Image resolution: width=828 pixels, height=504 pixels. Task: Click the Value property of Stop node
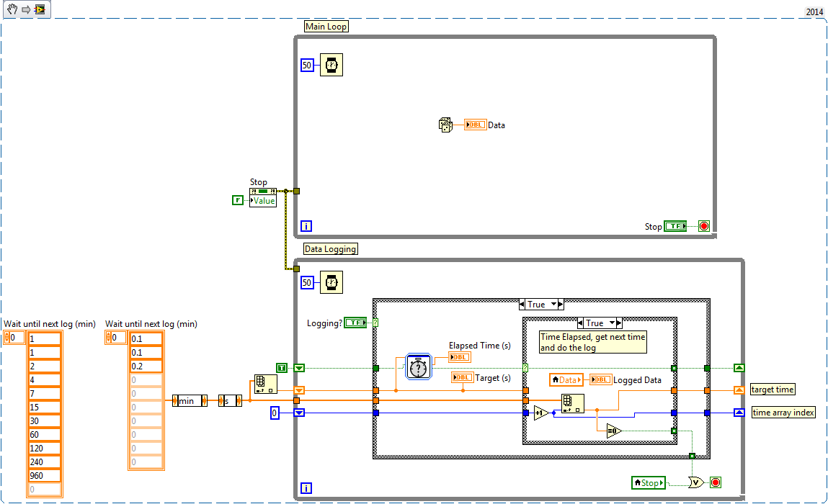coord(263,201)
